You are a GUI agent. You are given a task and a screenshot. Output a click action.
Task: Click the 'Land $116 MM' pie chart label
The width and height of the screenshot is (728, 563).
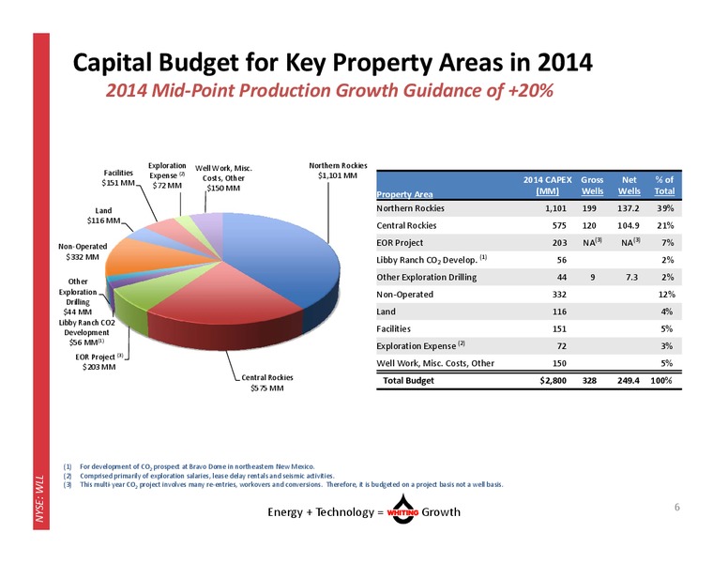[x=103, y=216]
